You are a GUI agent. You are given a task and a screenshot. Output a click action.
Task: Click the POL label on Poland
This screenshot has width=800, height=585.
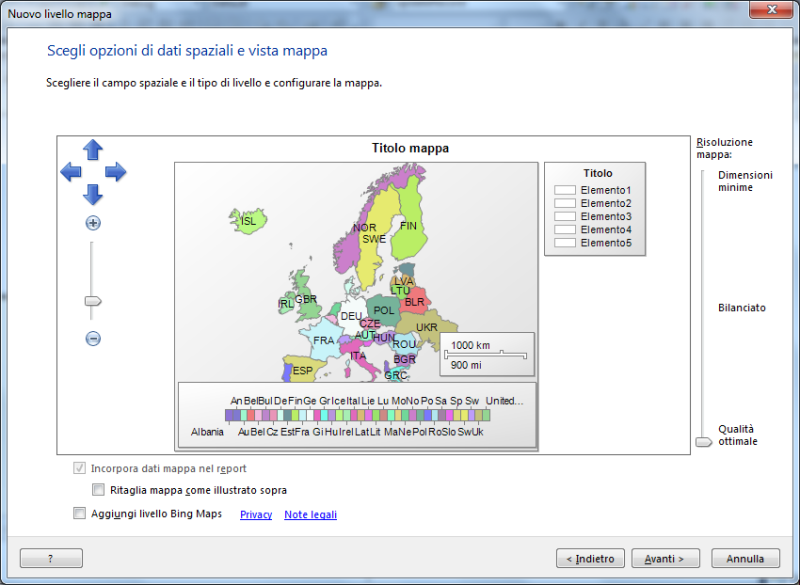pos(384,310)
